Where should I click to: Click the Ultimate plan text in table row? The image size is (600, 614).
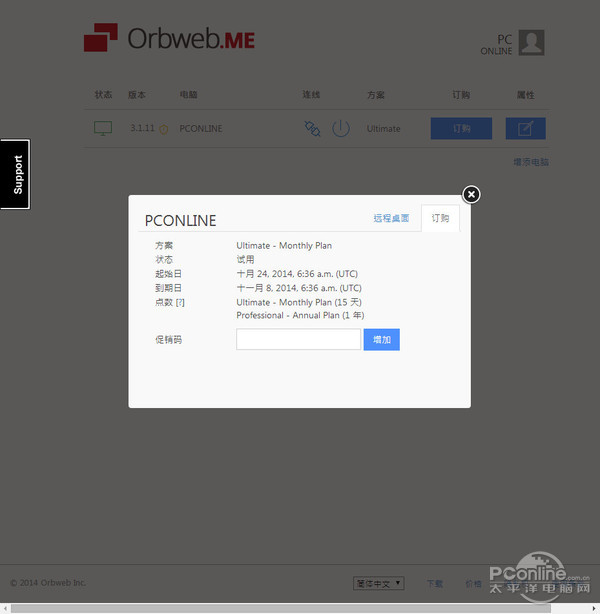[383, 128]
